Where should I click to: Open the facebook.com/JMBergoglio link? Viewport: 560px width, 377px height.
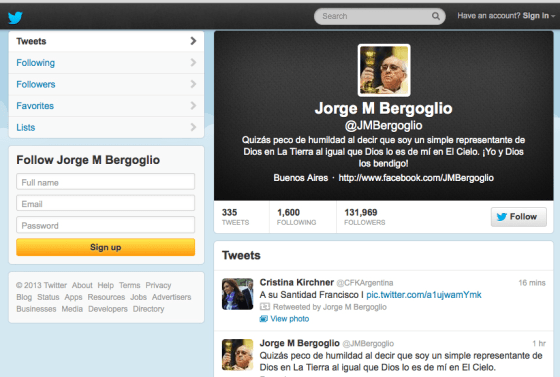pos(416,178)
